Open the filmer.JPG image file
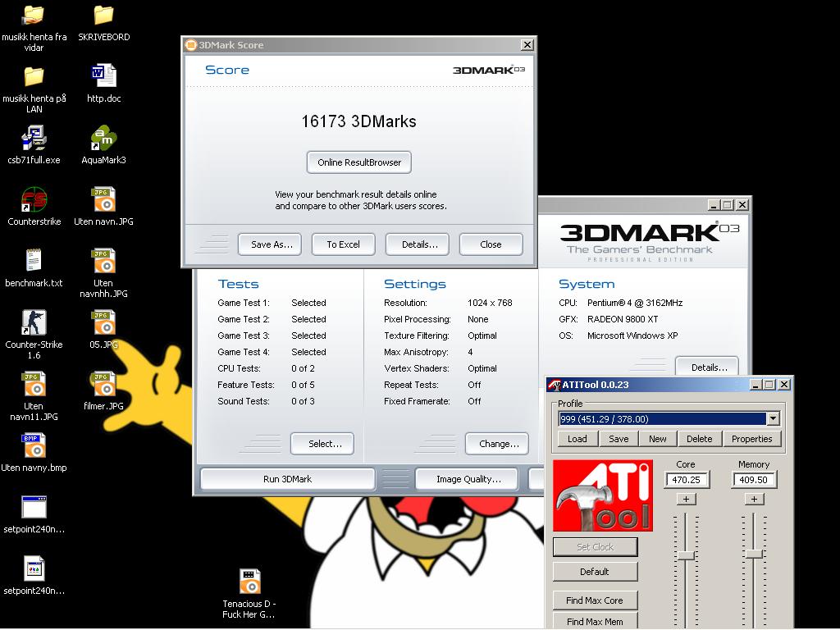 coord(103,384)
